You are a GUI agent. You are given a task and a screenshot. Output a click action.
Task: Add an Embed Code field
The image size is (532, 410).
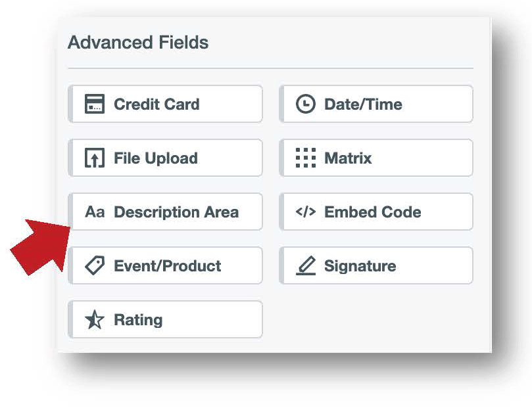tap(376, 212)
